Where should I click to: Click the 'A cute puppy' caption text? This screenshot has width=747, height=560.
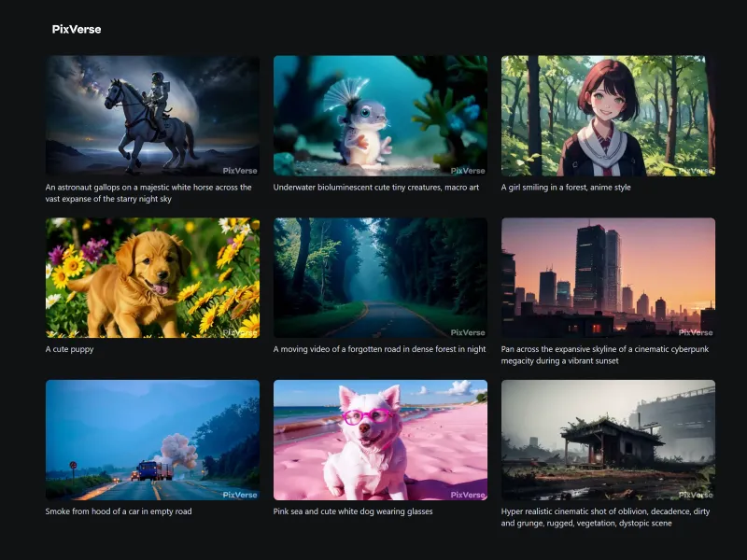click(68, 348)
